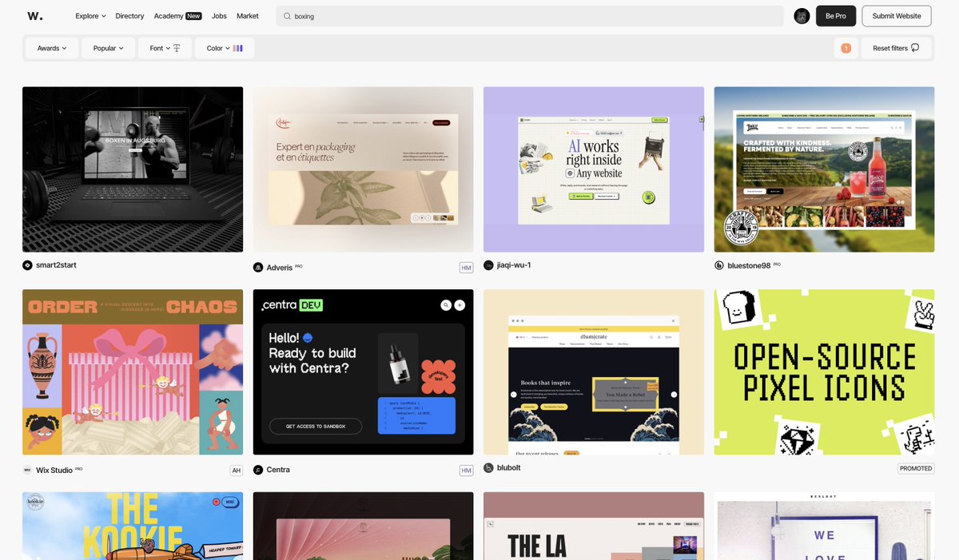Screen dimensions: 959x560
Task: Click the PRO label next to bluestone98
Action: tap(777, 264)
